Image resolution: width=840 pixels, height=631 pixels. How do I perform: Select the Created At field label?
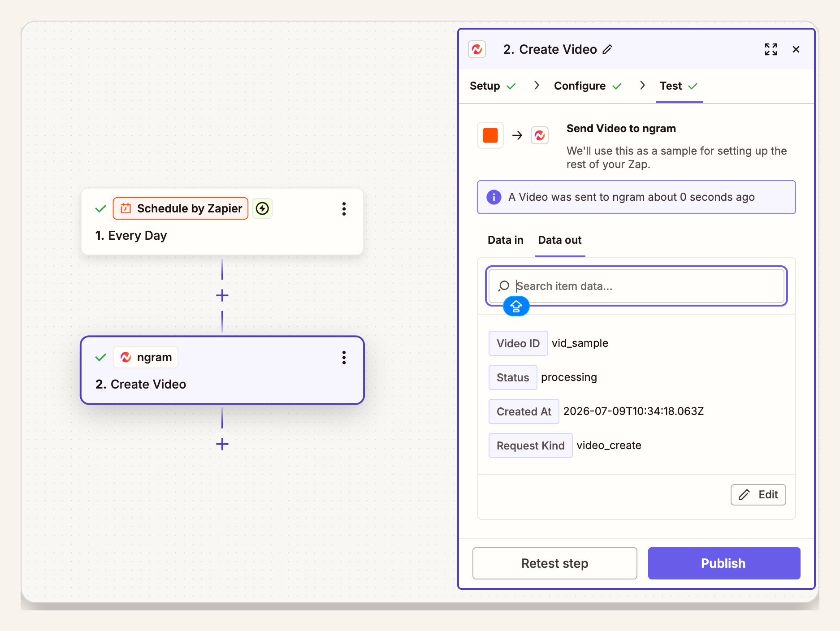click(x=524, y=411)
